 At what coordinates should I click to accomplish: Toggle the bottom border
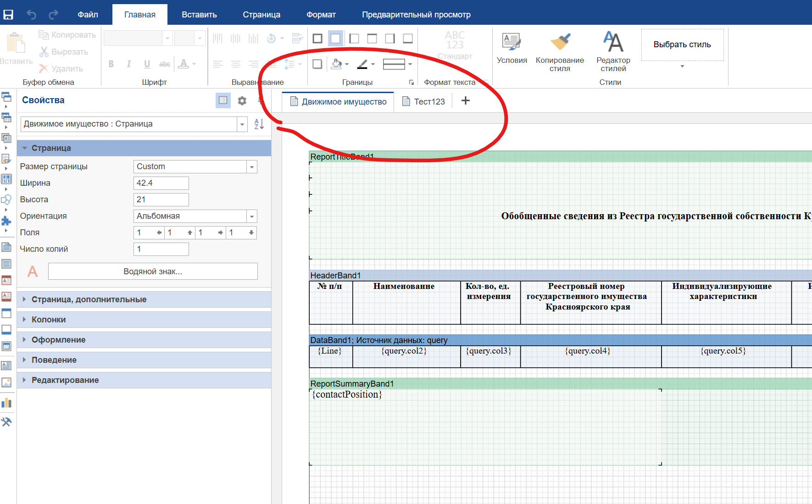click(x=408, y=39)
